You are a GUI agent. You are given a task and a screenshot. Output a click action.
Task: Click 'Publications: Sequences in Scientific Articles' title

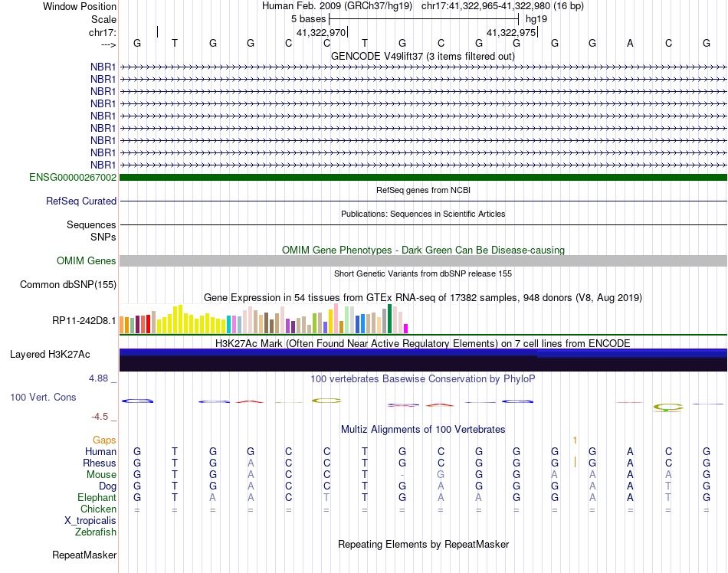(423, 214)
